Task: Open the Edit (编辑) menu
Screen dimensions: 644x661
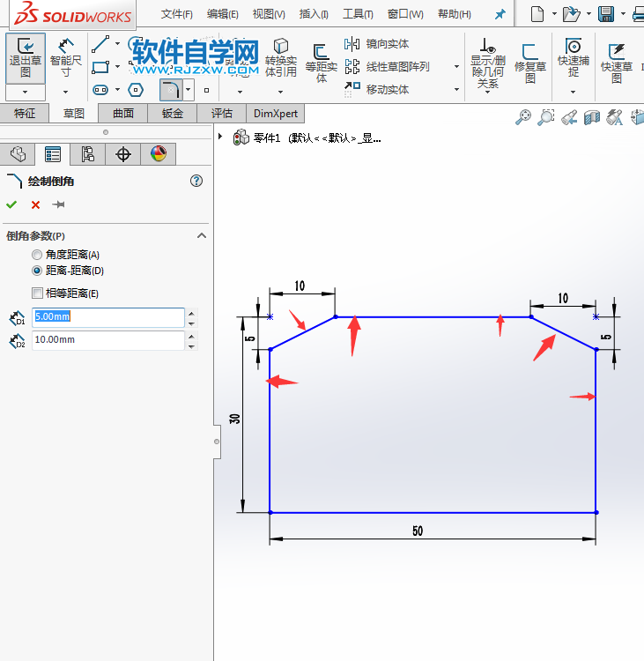Action: pyautogui.click(x=223, y=14)
